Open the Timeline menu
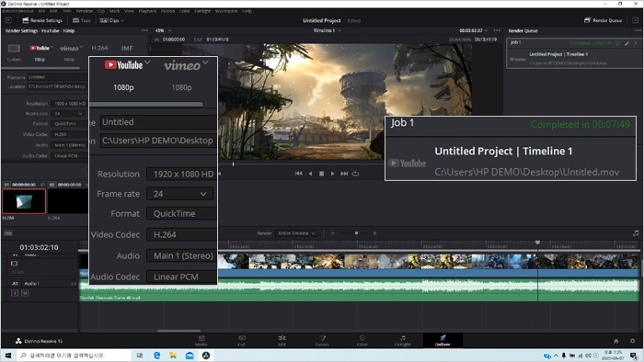This screenshot has width=644, height=362. point(84,11)
